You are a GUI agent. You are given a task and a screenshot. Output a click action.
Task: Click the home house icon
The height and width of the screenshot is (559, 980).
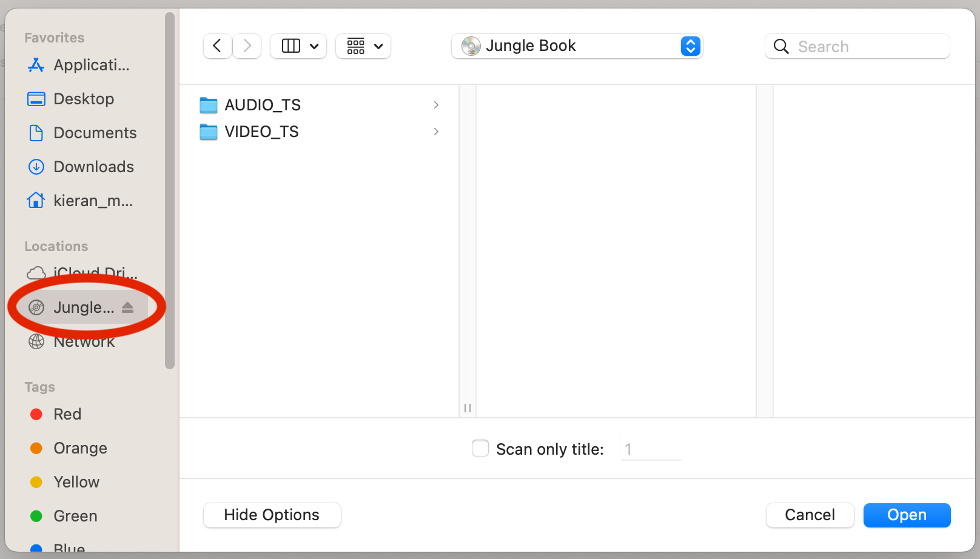click(36, 200)
